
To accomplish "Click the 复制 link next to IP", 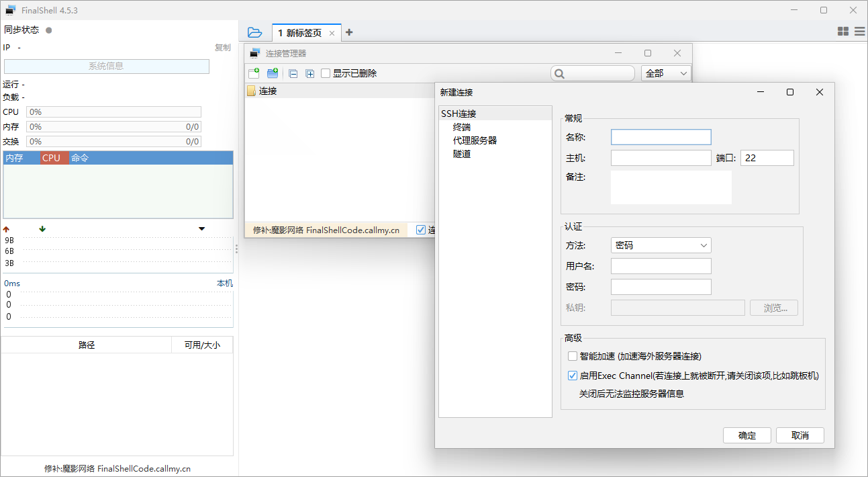I will [222, 48].
